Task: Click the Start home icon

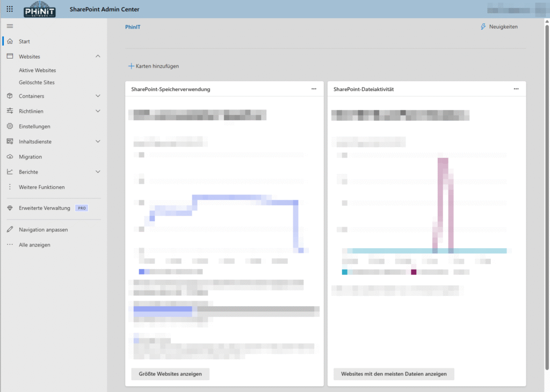Action: pos(10,41)
